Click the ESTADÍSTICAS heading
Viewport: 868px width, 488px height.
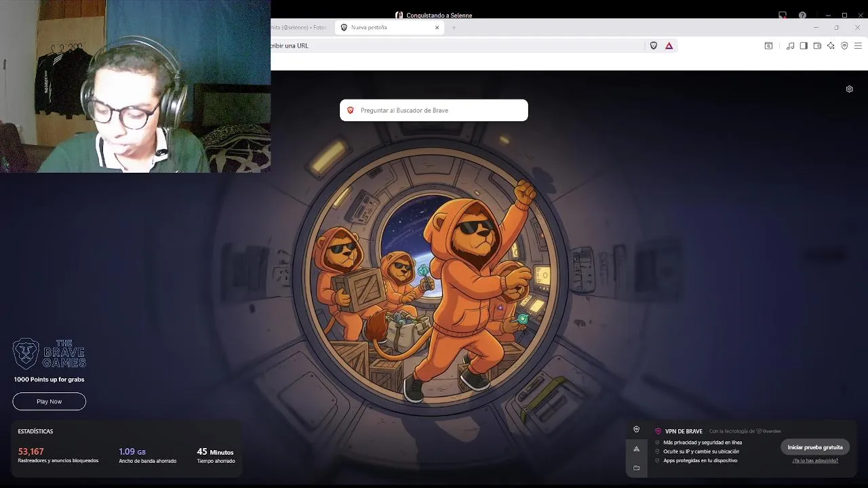click(x=35, y=431)
